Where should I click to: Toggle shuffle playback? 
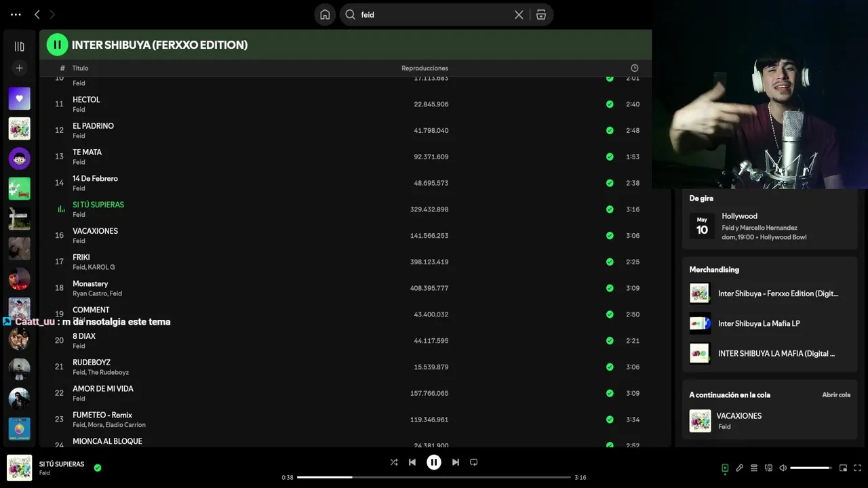(394, 462)
